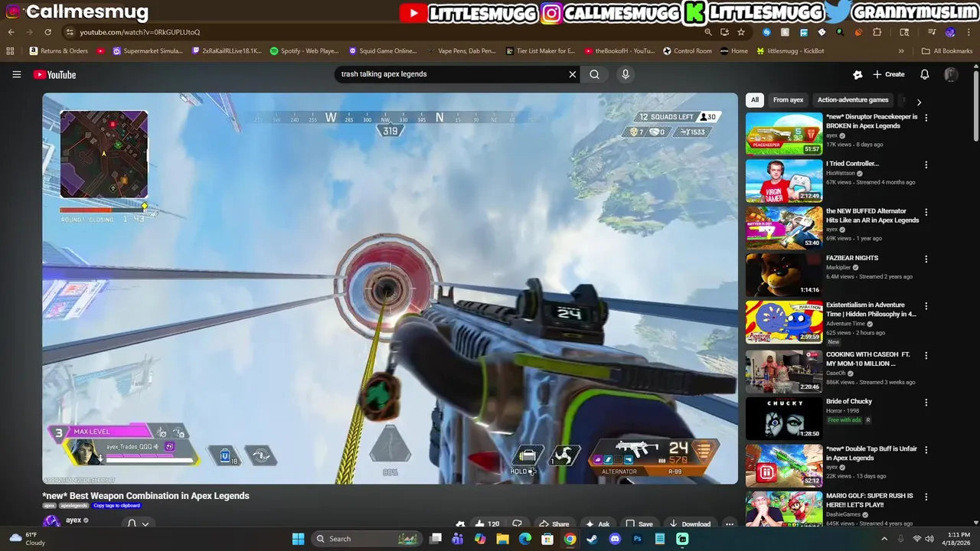Open the YouTube hamburger guide menu

[16, 74]
